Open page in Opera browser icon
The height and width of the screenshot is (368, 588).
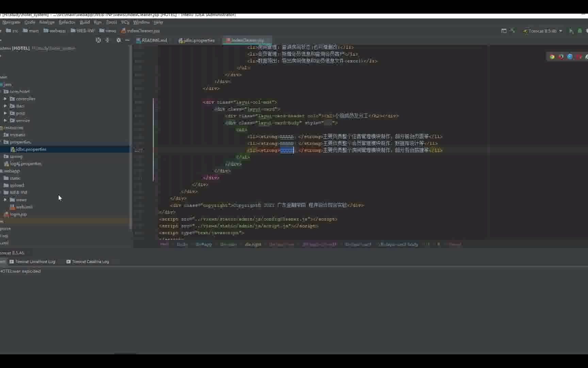[x=579, y=57]
